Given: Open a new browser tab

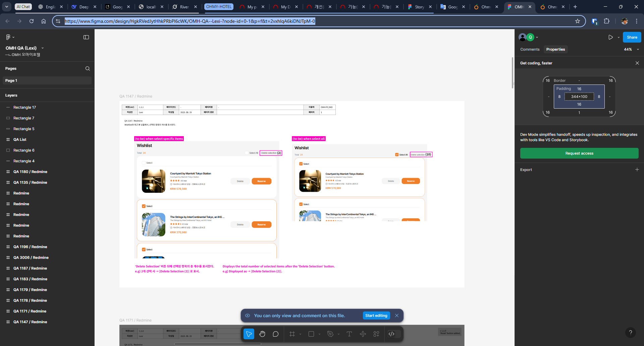Looking at the screenshot, I should point(575,7).
